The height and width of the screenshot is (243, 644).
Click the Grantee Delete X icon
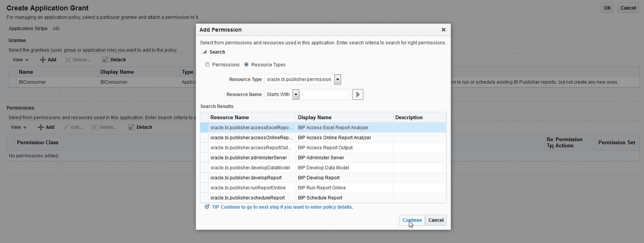(x=68, y=60)
